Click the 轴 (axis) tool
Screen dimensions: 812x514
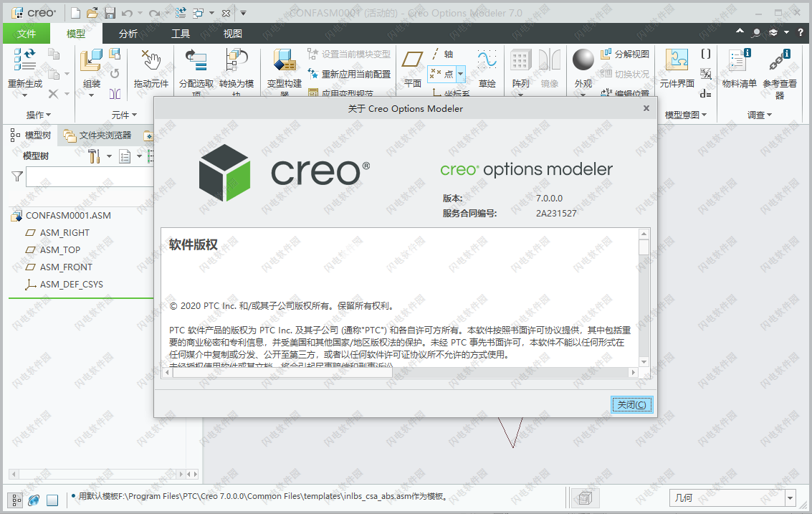(x=443, y=54)
